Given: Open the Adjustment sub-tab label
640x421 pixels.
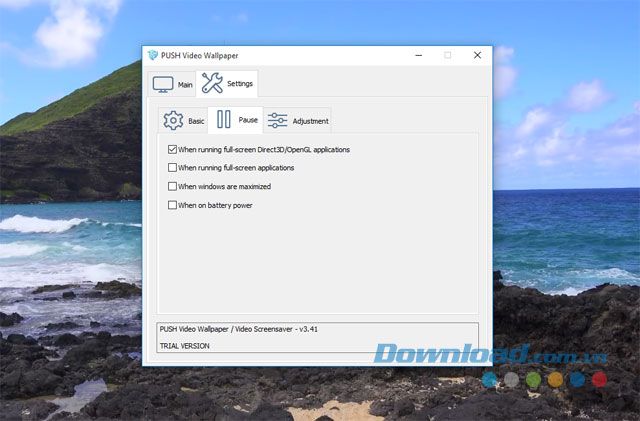Looking at the screenshot, I should 310,121.
